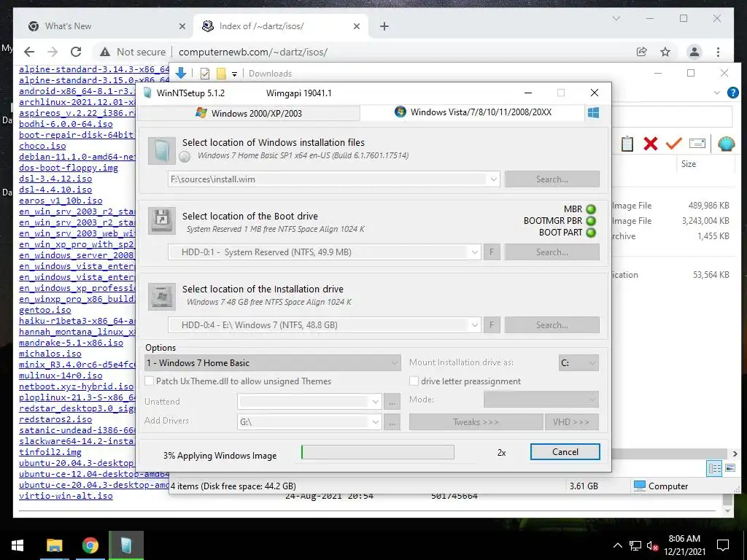Open the Chrome share icon
Image resolution: width=747 pixels, height=560 pixels.
click(642, 52)
